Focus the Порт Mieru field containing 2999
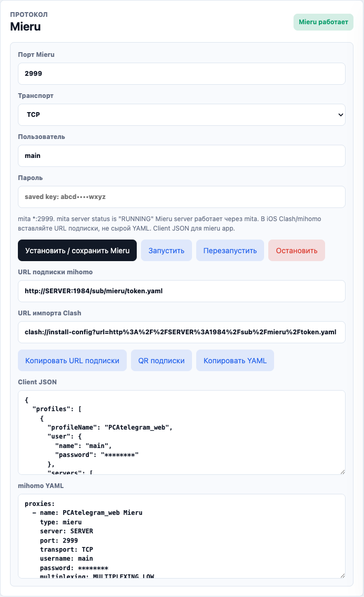The height and width of the screenshot is (597, 364). coord(181,74)
